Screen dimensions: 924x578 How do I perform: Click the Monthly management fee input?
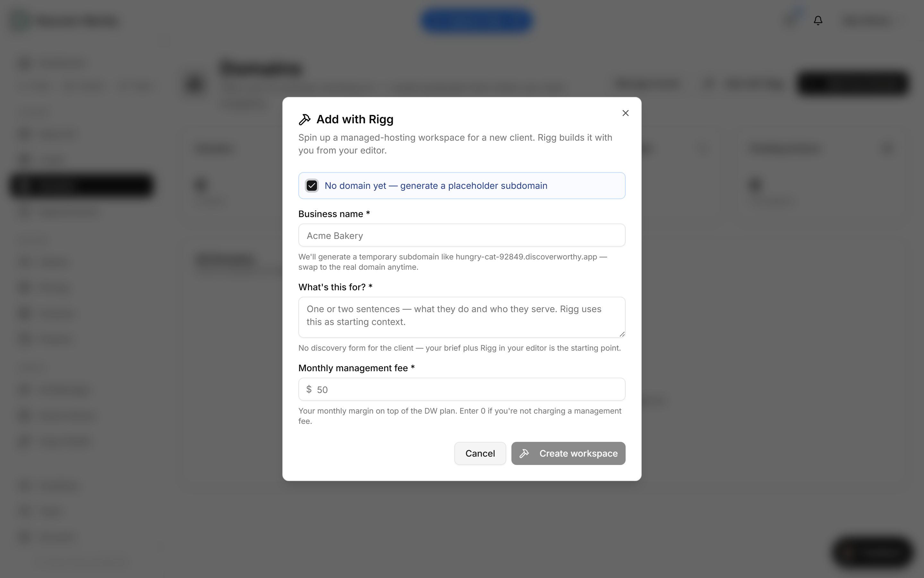pyautogui.click(x=462, y=390)
